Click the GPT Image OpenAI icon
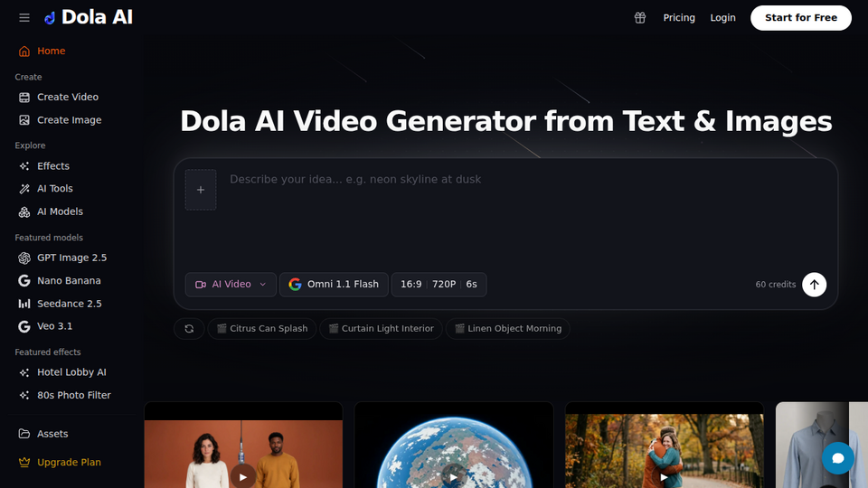 (x=24, y=258)
